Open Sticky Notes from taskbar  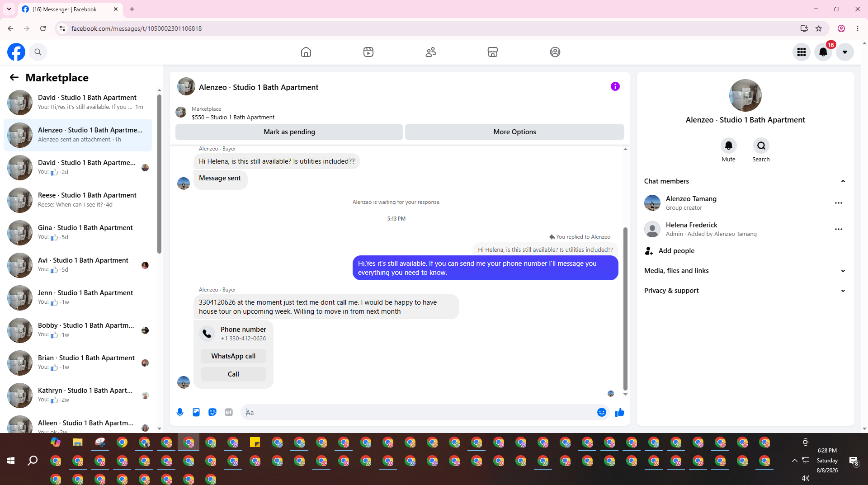coord(255,442)
